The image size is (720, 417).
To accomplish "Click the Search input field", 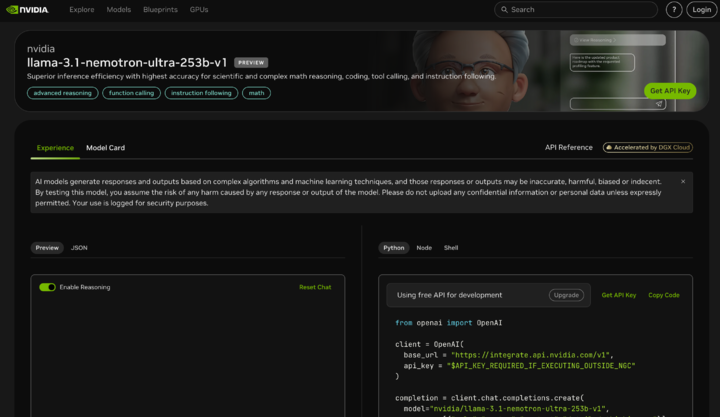I will tap(576, 10).
